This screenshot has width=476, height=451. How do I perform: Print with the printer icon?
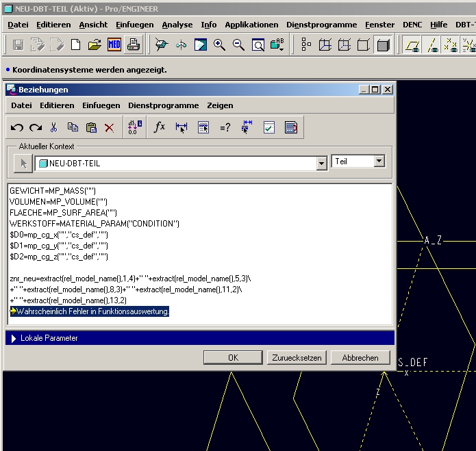point(134,45)
